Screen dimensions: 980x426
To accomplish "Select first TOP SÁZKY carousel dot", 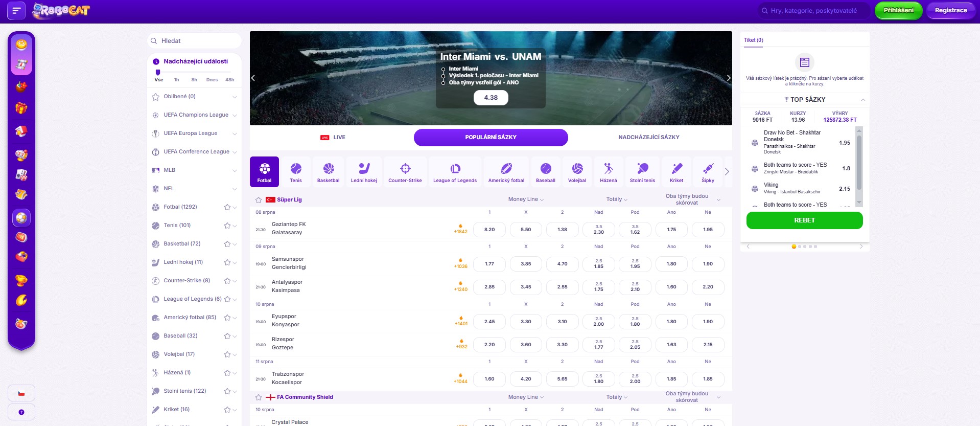I will point(794,246).
